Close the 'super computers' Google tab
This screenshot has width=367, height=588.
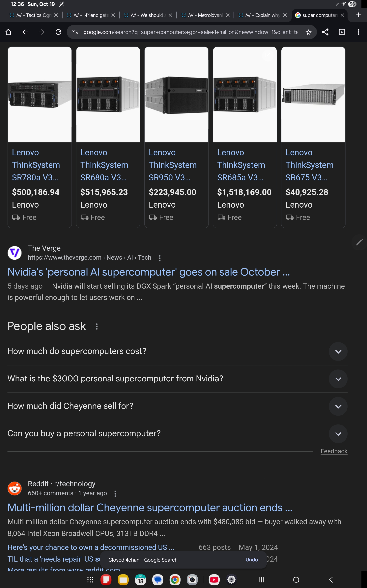tap(342, 15)
